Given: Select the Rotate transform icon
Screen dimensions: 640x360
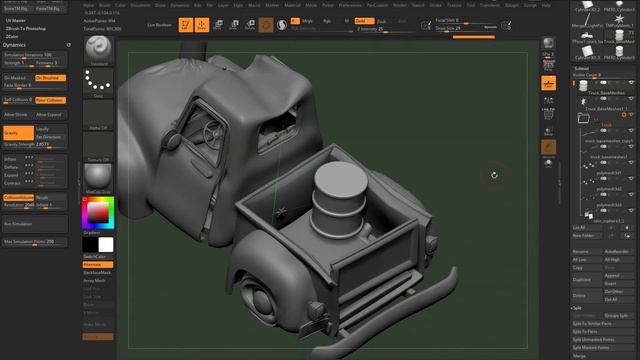Looking at the screenshot, I should (250, 24).
